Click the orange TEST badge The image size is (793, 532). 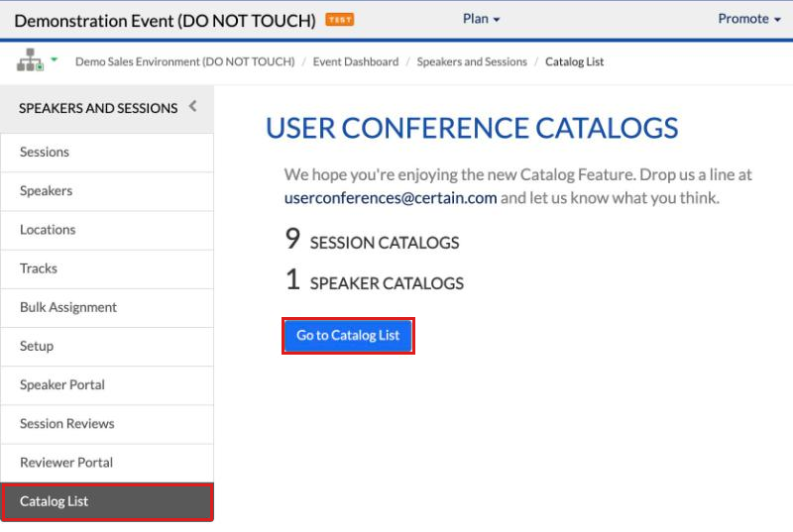tap(339, 20)
